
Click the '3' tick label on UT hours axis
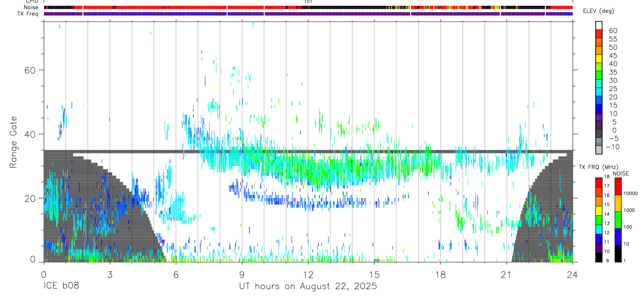click(110, 274)
